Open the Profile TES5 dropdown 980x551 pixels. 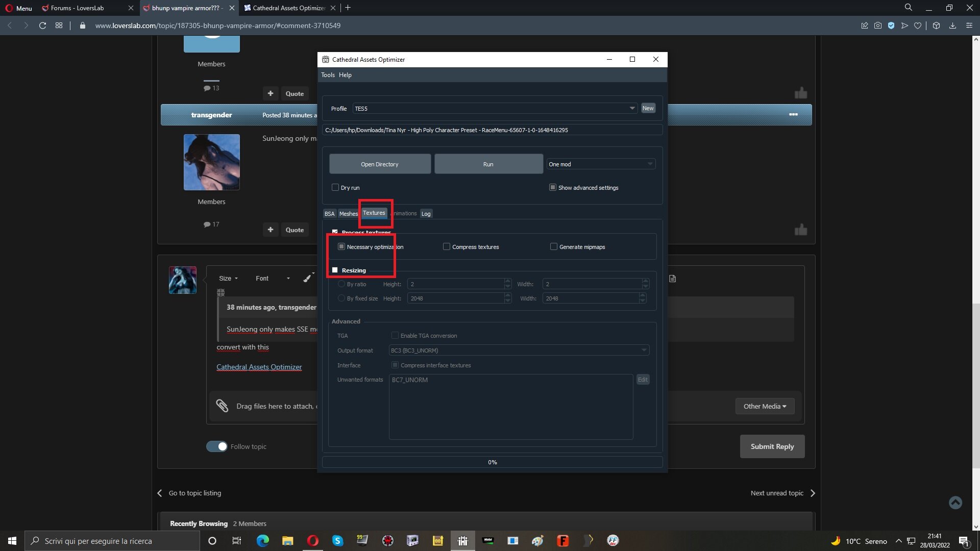(x=495, y=109)
